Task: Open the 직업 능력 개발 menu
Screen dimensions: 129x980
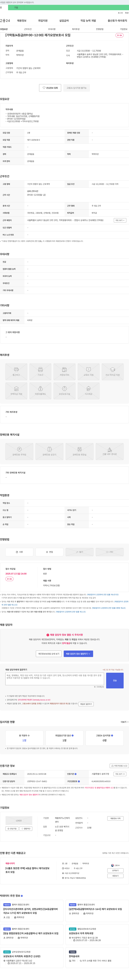Action: (x=88, y=21)
